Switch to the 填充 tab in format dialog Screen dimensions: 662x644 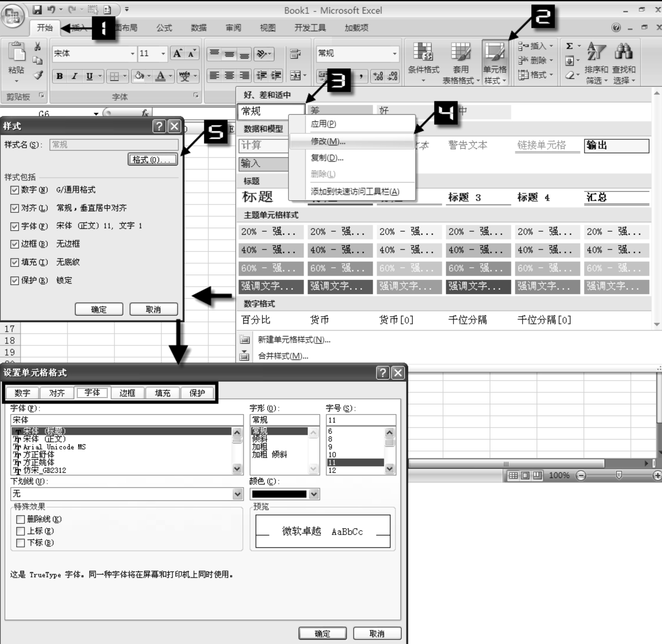click(x=163, y=393)
